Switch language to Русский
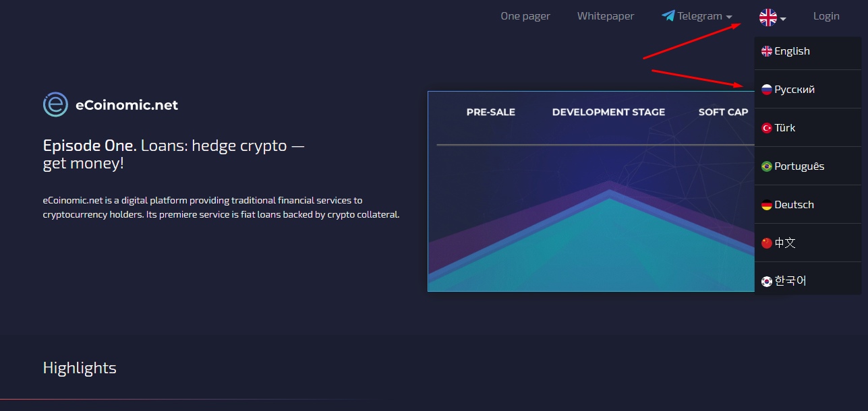Screen dimensions: 868x411 coord(794,90)
